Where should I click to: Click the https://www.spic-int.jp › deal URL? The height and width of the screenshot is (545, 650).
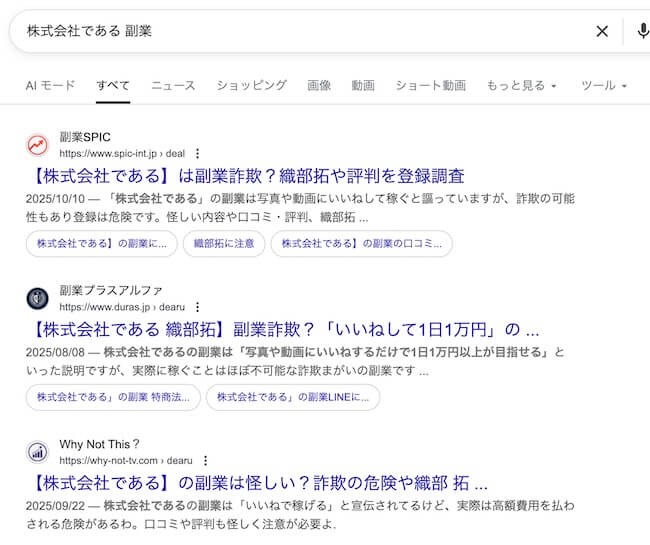tap(122, 154)
